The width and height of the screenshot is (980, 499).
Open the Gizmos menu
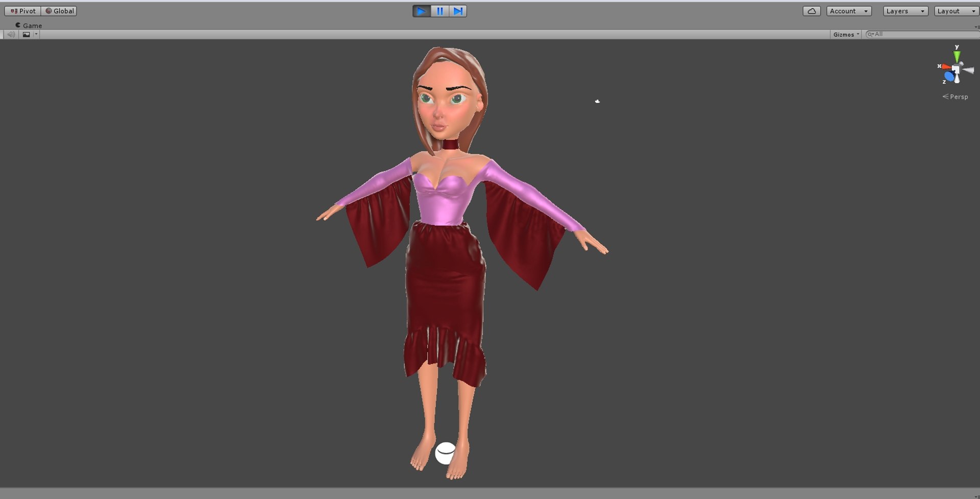[x=846, y=34]
